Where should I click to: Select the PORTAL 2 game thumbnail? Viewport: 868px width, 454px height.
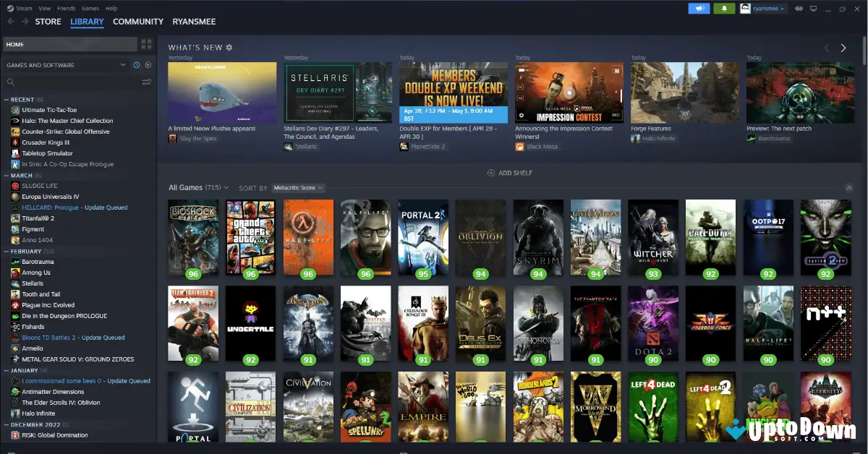point(422,237)
